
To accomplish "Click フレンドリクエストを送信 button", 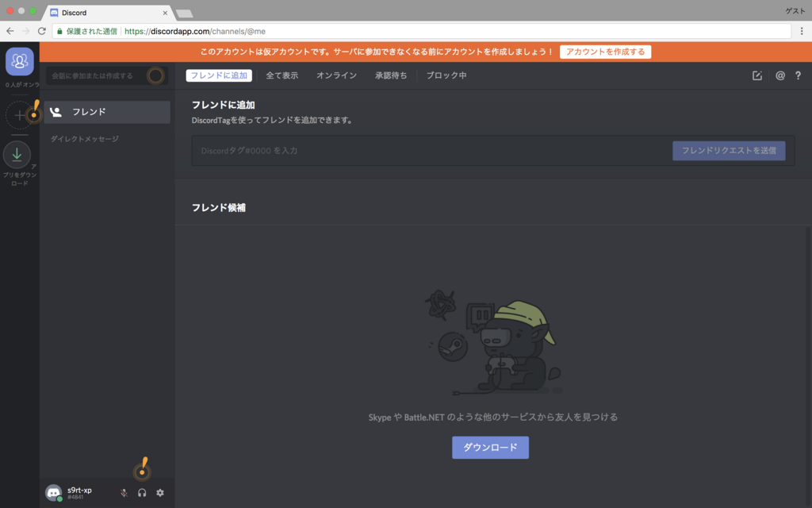I will click(x=729, y=151).
